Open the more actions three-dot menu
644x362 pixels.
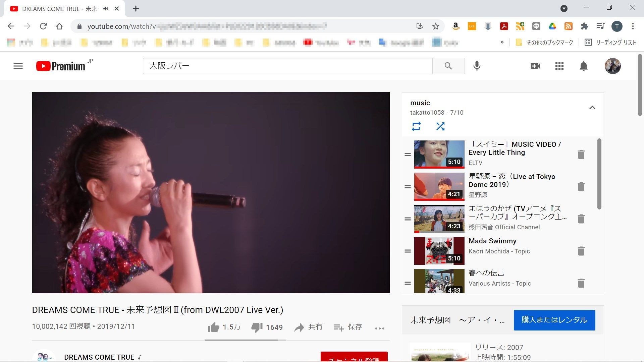(380, 328)
